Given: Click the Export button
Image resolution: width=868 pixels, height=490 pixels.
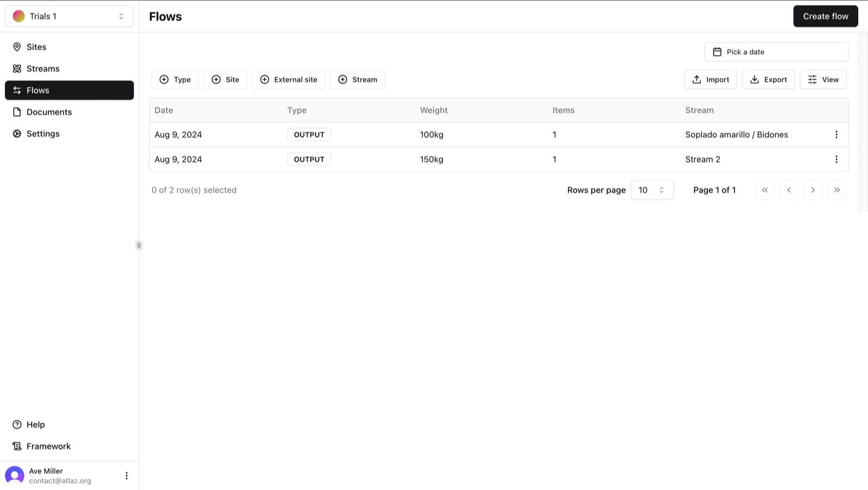Looking at the screenshot, I should coord(768,80).
